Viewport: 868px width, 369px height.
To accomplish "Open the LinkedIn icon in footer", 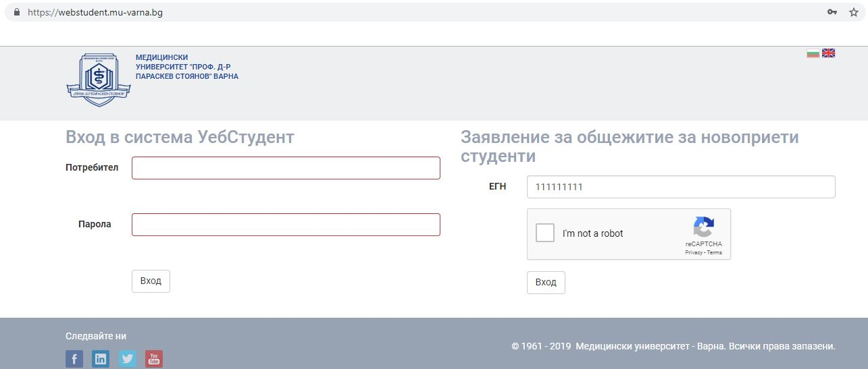I will pos(101,359).
